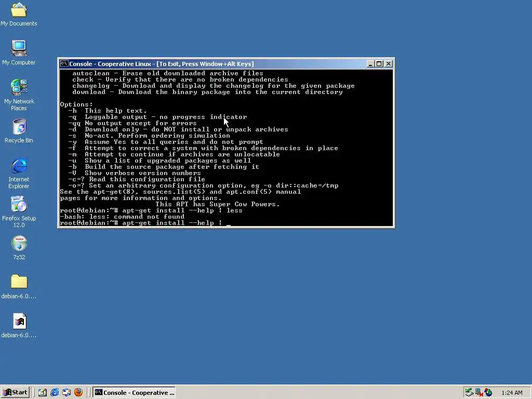532x399 pixels.
Task: Click the '-h This help text.' line
Action: click(108, 111)
